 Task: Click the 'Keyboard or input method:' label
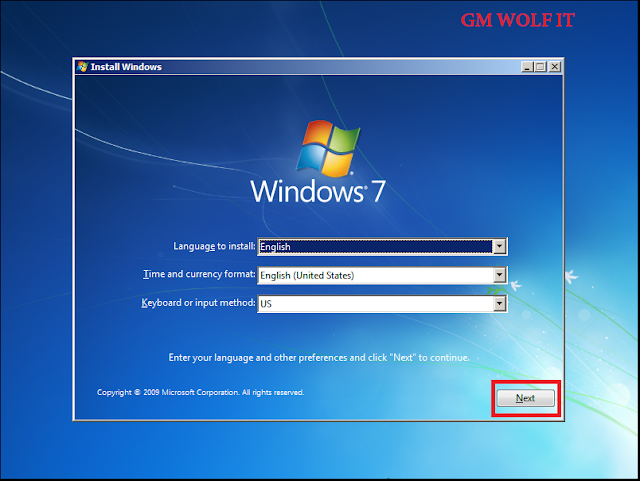pyautogui.click(x=198, y=303)
